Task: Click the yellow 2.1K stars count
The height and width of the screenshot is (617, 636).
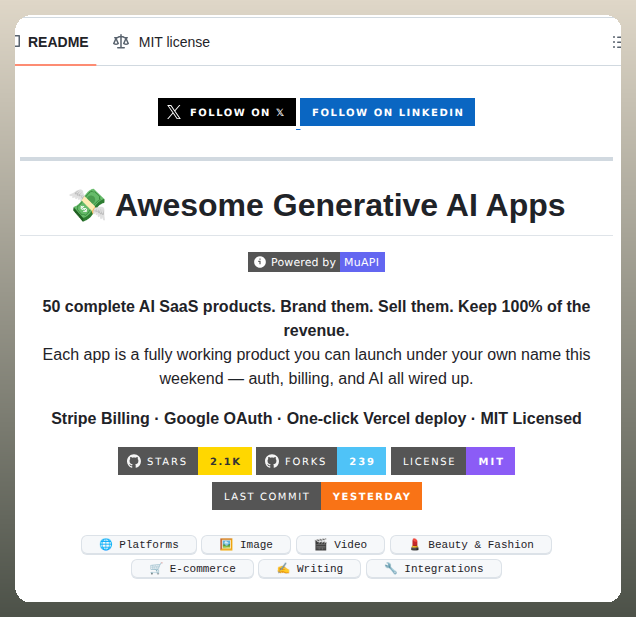Action: pos(225,461)
